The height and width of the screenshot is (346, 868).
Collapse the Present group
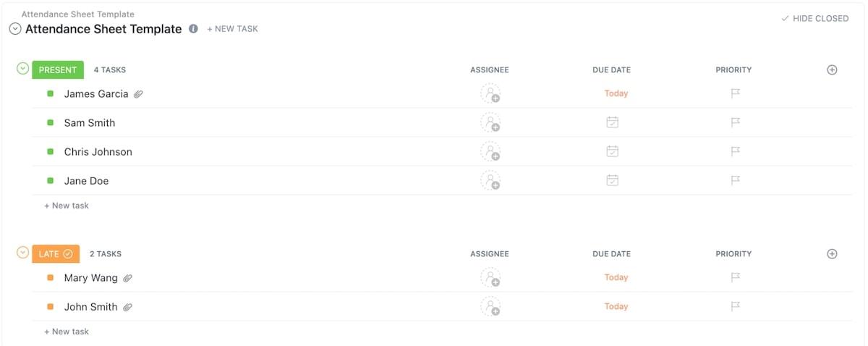pyautogui.click(x=22, y=69)
